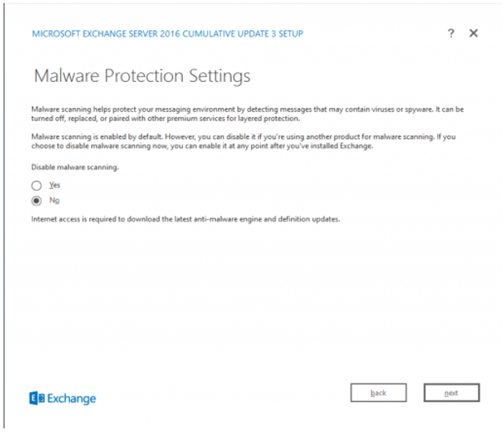Click the Internet access requirement note
Image resolution: width=504 pixels, height=433 pixels.
[x=185, y=219]
